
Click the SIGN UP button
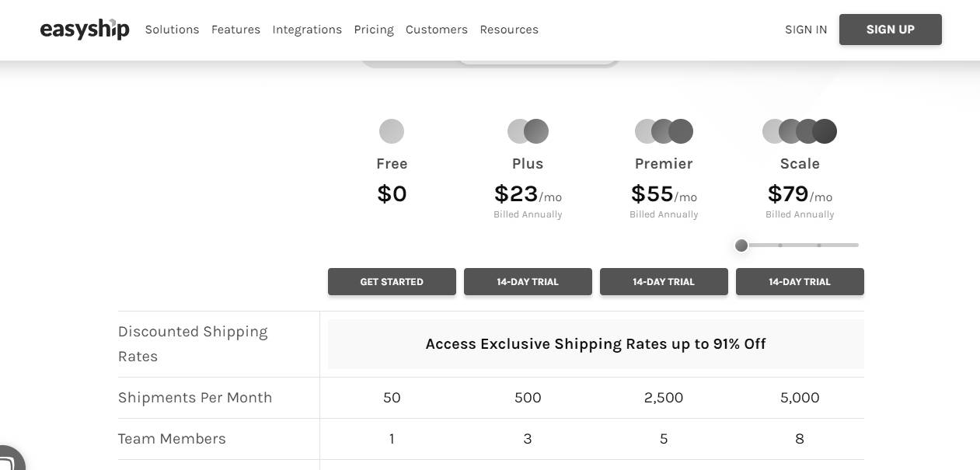[890, 30]
